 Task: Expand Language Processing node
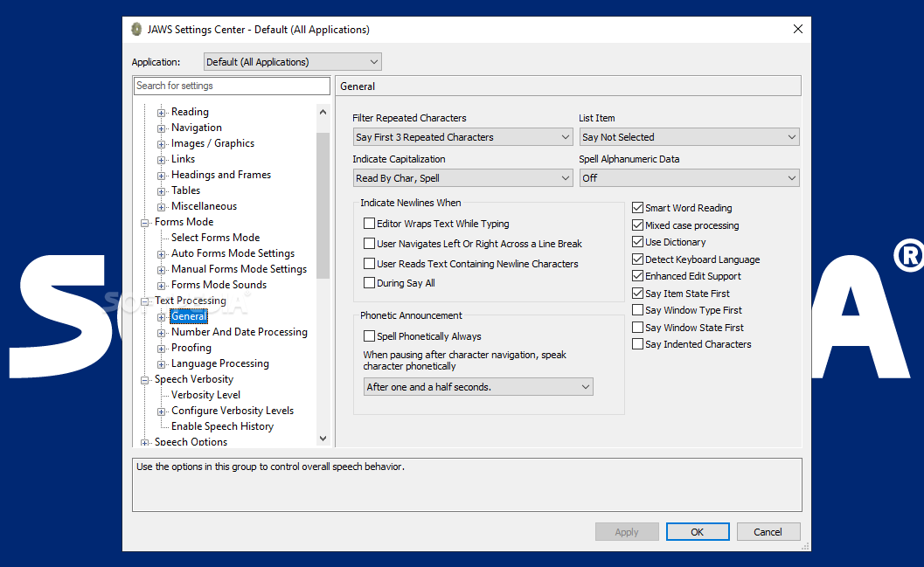pos(161,364)
